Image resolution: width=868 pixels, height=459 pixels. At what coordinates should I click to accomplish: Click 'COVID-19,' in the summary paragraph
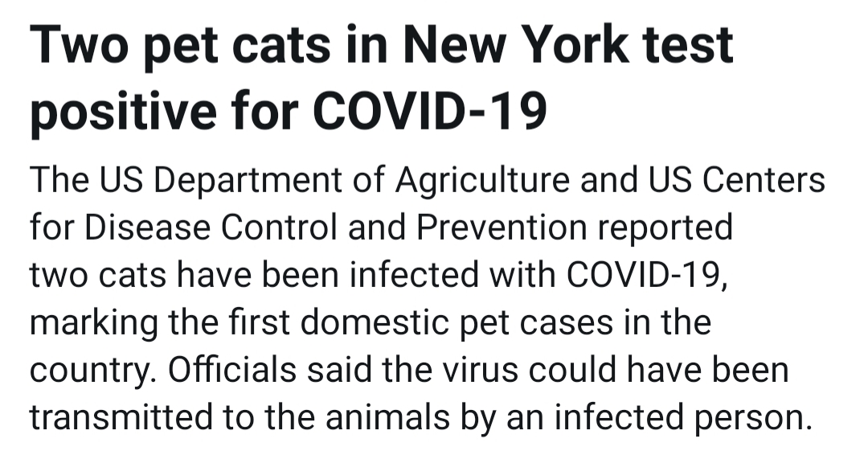tap(647, 277)
